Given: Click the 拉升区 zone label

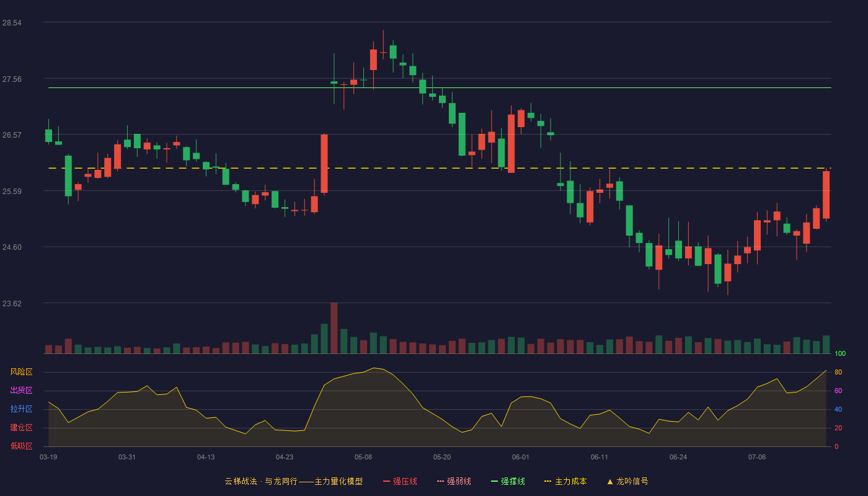Looking at the screenshot, I should 21,409.
